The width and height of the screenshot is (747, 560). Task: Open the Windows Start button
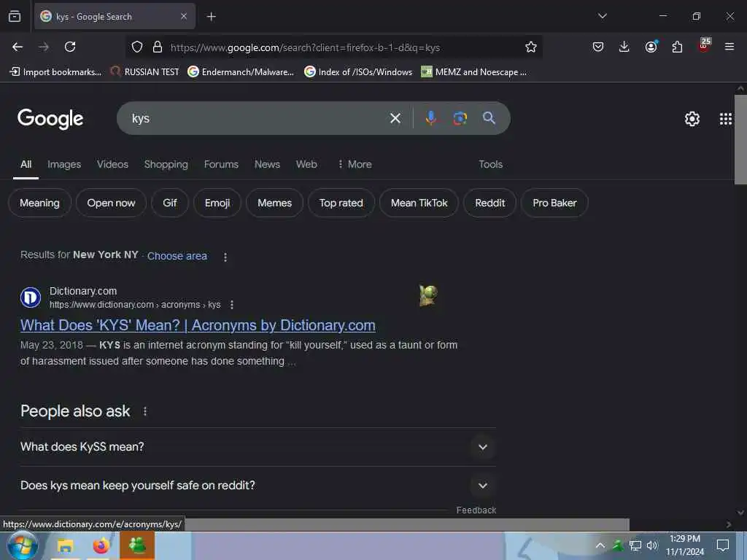click(x=22, y=546)
